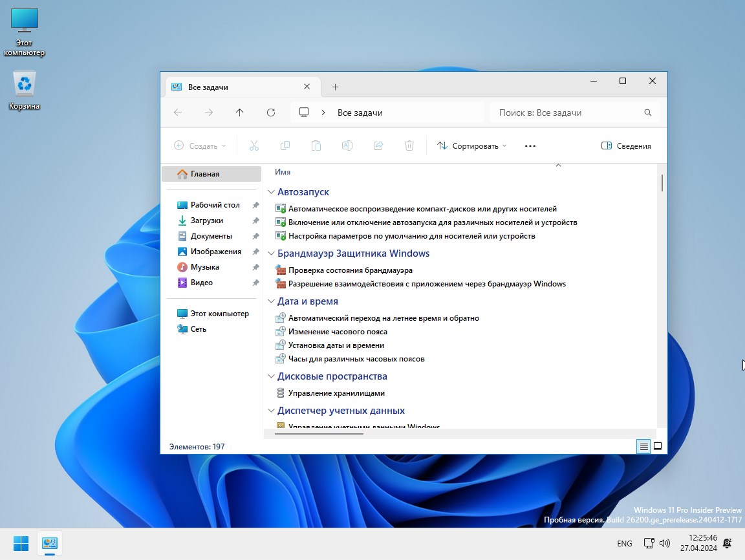
Task: Click the All Tasks taskbar app icon
Action: (x=49, y=543)
